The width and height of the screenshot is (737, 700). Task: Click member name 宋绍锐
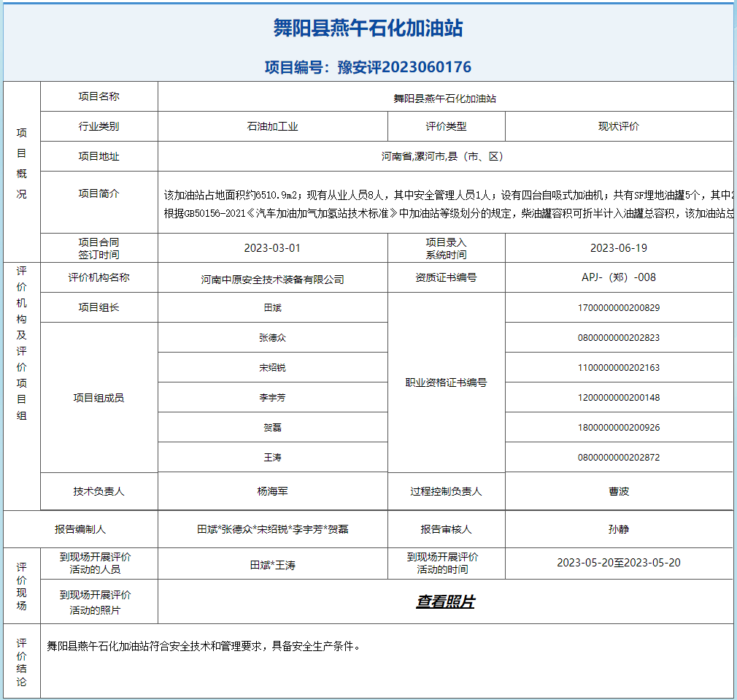[x=273, y=368]
